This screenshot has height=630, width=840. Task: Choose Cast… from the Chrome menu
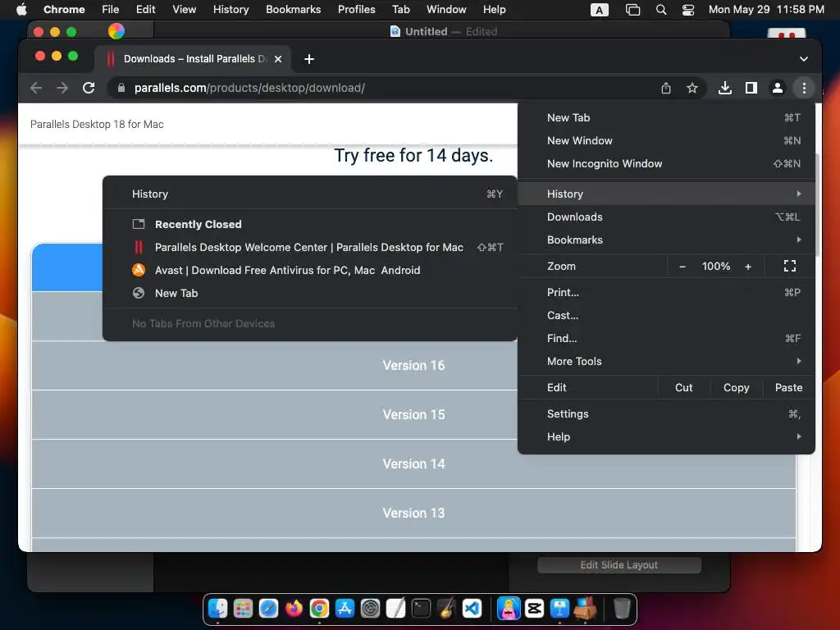click(x=666, y=316)
